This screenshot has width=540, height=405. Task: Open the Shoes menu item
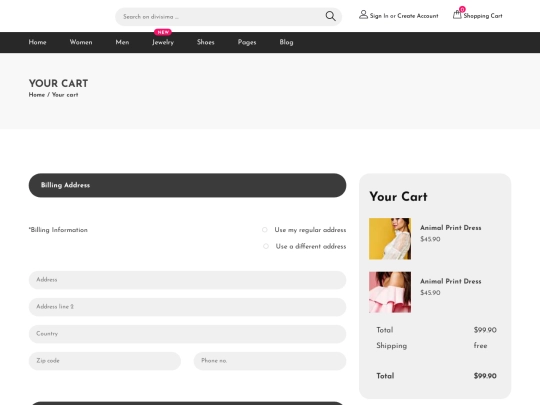206,42
